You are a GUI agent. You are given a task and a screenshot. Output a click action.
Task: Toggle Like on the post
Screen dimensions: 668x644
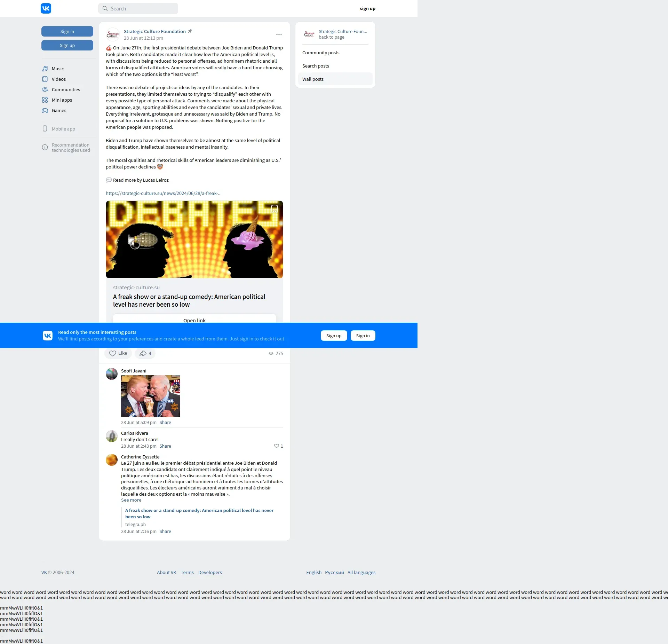(118, 353)
